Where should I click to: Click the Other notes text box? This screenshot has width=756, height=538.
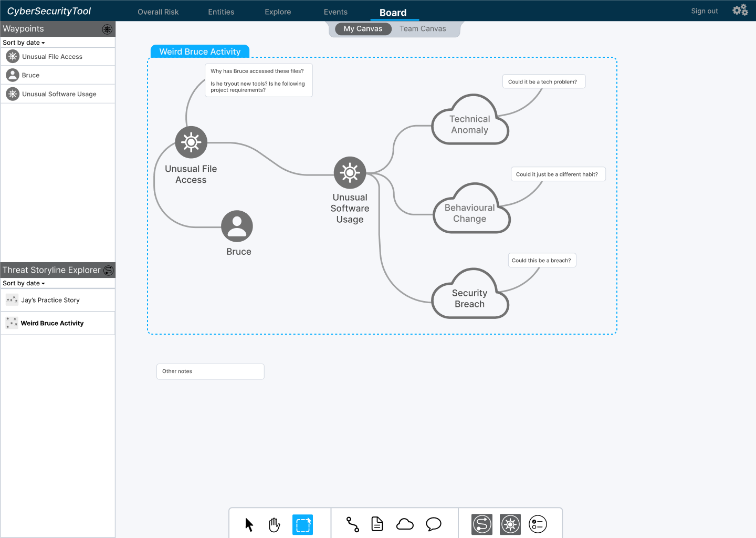click(x=210, y=371)
